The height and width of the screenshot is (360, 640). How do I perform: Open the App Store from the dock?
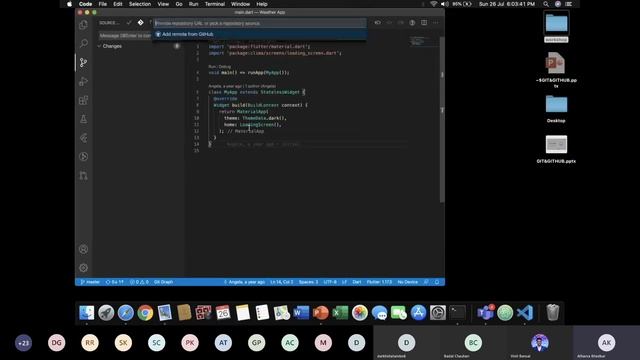click(418, 313)
